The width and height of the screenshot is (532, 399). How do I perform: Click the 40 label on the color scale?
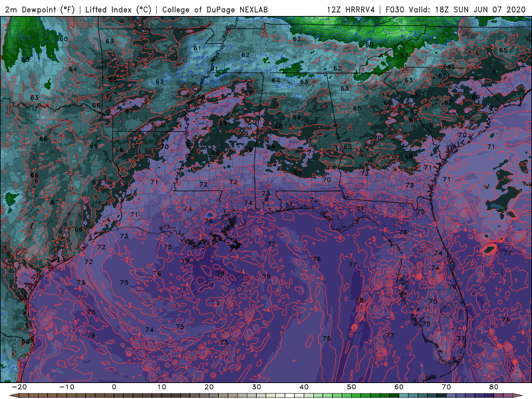304,387
